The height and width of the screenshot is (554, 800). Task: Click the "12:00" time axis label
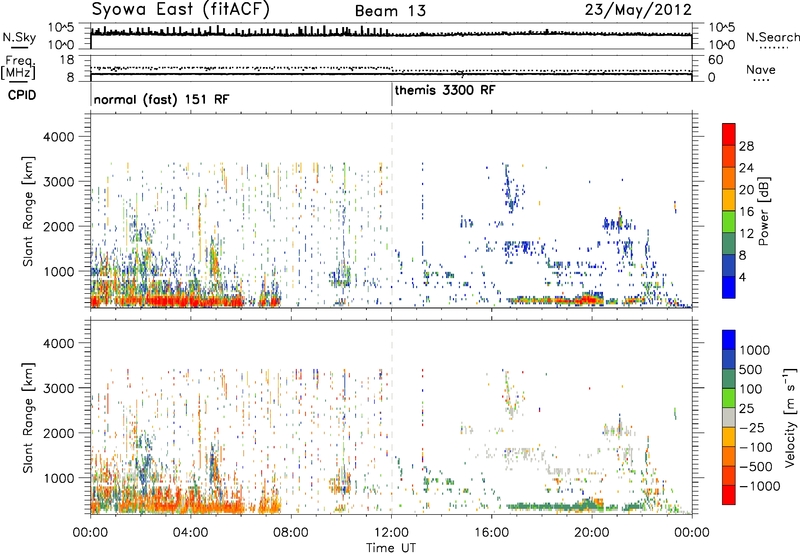coord(391,533)
